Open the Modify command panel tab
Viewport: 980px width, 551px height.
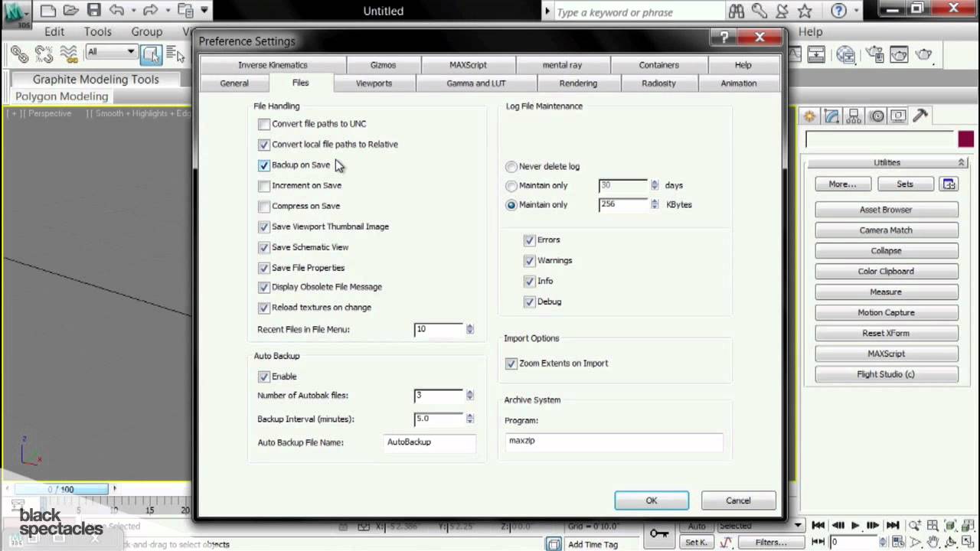[832, 116]
